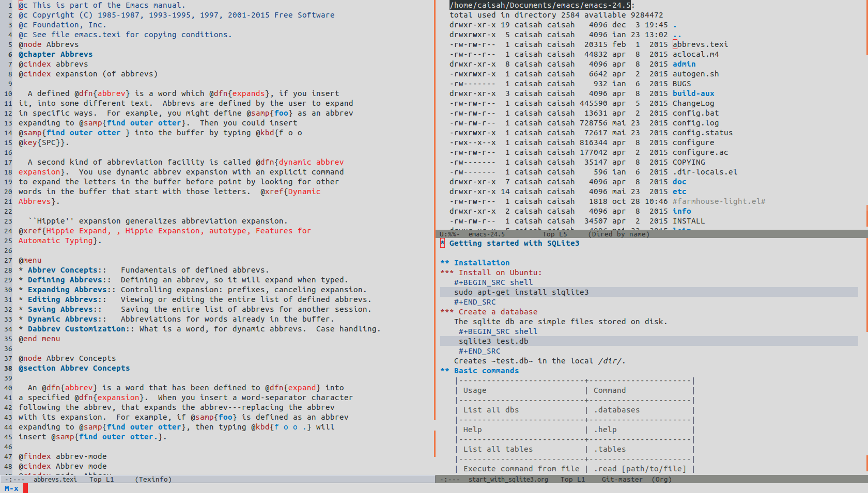Follow 'Expanding Abbrevs' menu entry
868x493 pixels.
point(67,290)
